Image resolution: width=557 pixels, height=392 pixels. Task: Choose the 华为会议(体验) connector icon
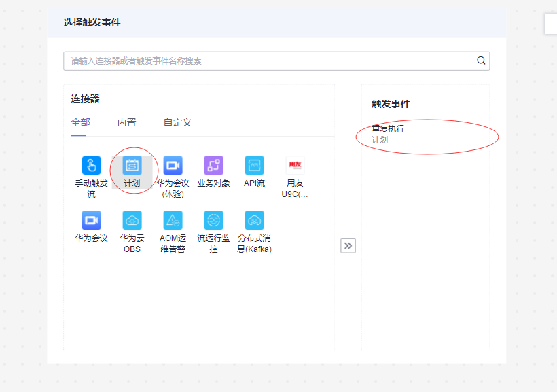pos(173,165)
